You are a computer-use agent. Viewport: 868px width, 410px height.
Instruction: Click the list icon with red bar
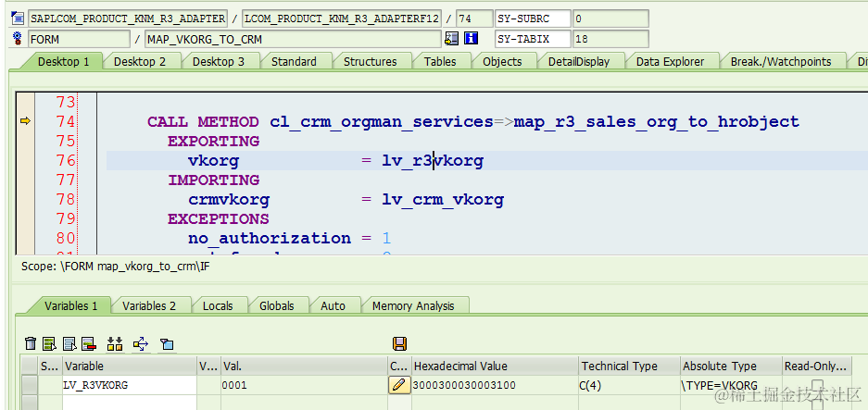click(x=89, y=343)
